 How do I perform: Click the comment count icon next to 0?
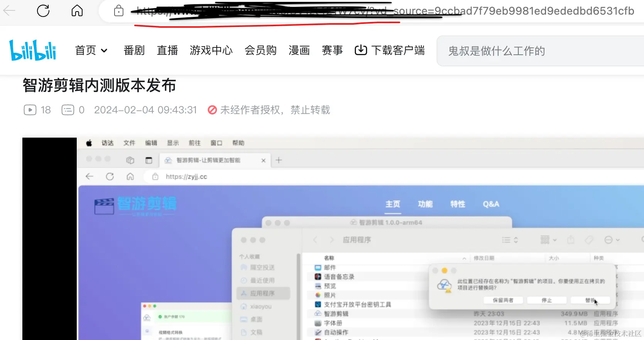(x=68, y=110)
